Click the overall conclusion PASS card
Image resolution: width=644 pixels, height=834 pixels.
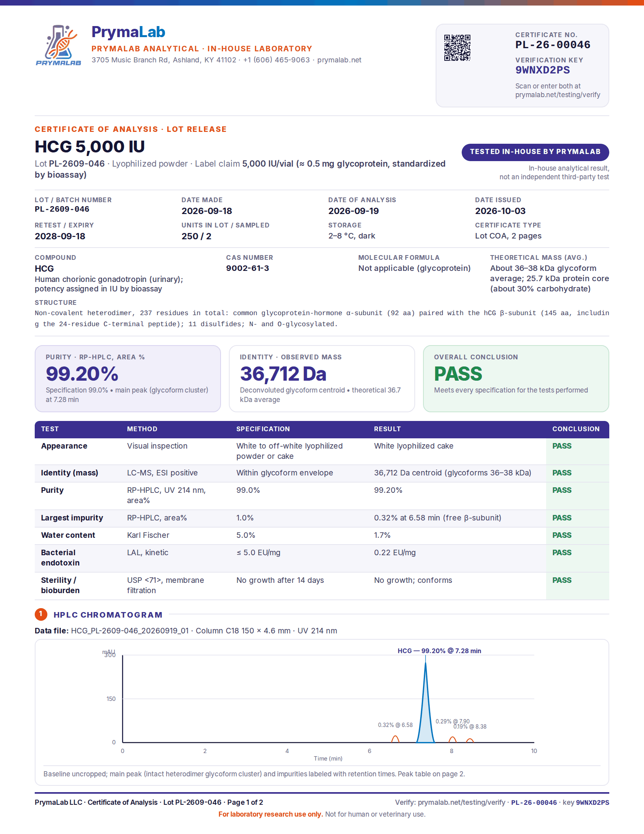[x=516, y=379]
